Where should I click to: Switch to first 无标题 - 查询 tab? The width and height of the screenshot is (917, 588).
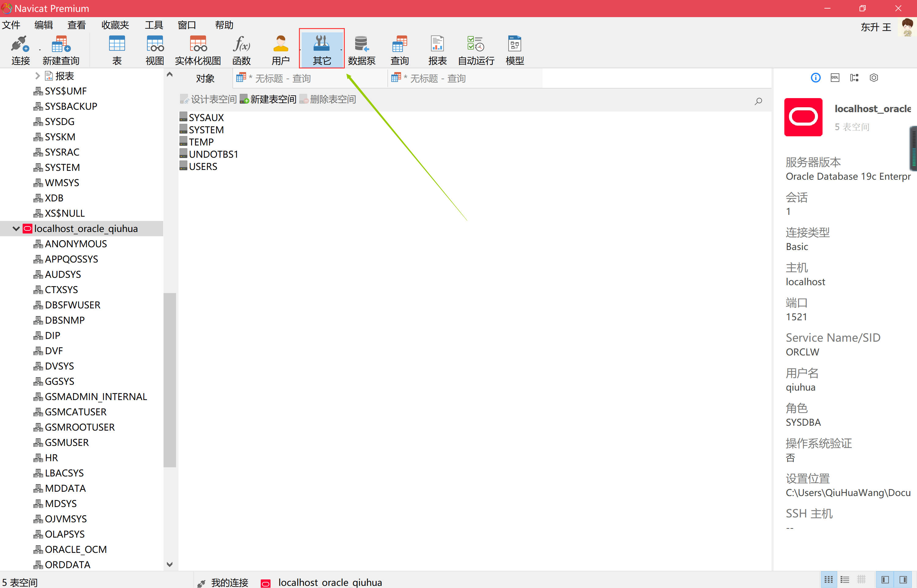click(x=310, y=79)
